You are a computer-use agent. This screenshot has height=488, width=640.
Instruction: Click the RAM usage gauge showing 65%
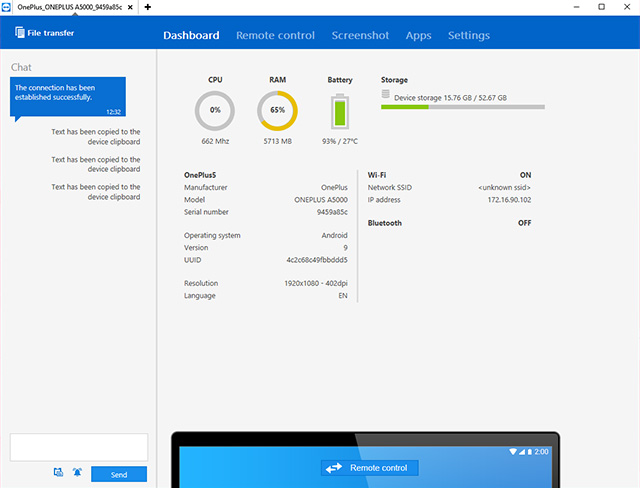click(277, 111)
